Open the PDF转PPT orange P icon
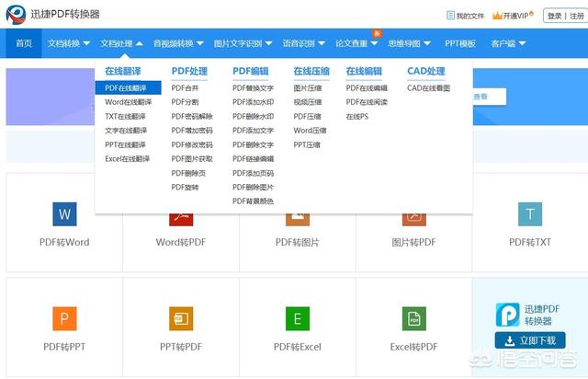 (64, 319)
